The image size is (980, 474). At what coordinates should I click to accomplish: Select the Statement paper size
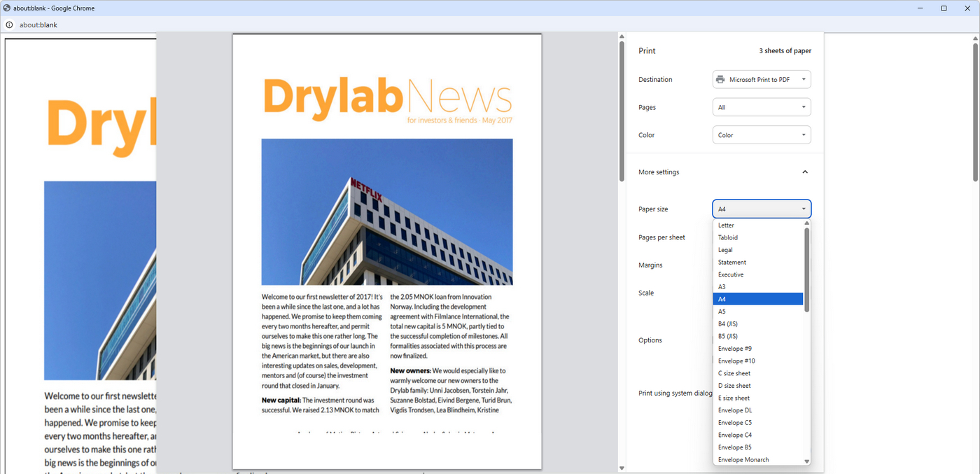758,263
